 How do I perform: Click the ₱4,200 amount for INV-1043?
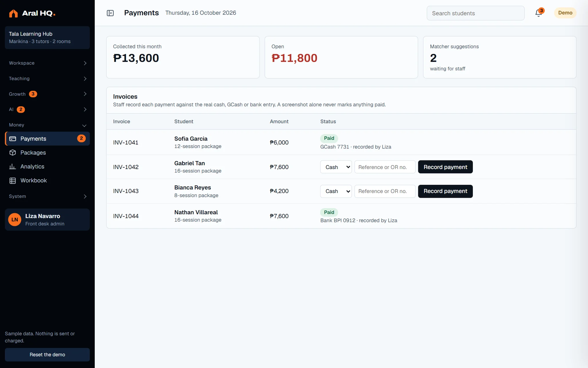coord(279,191)
